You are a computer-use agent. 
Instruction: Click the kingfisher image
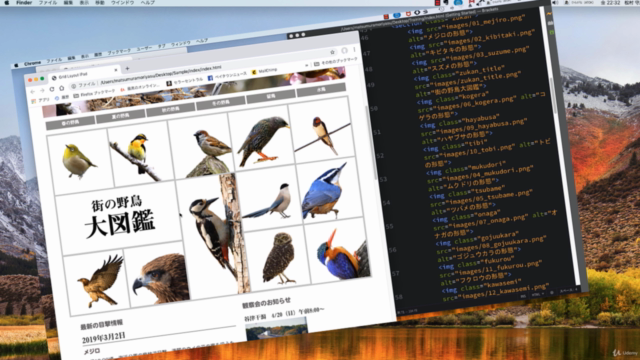pos(339,250)
